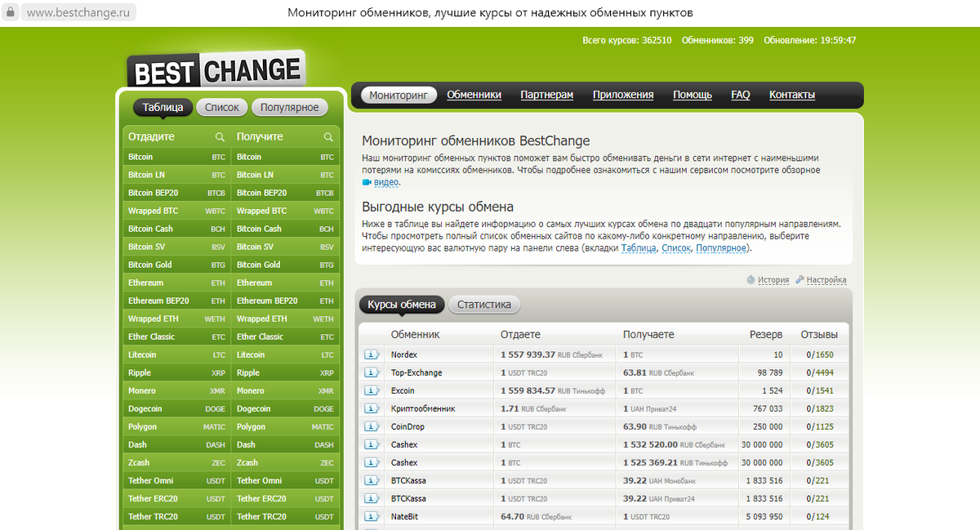Open Приложения in the top menu

(623, 95)
